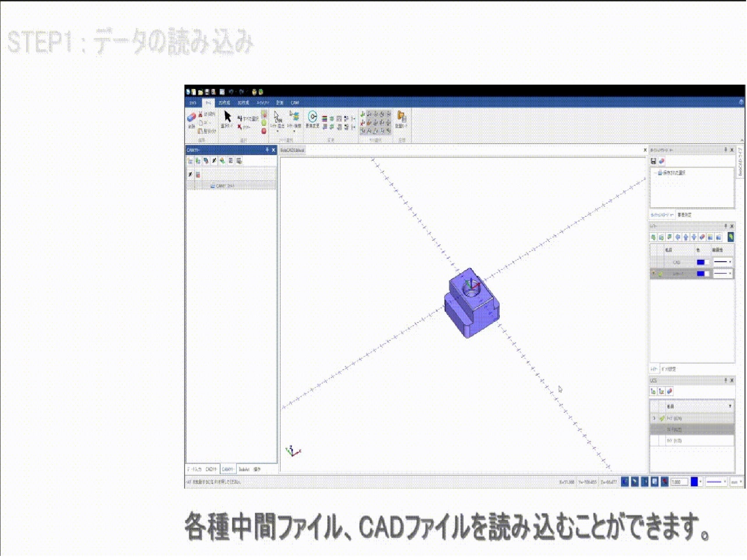Image resolution: width=747 pixels, height=560 pixels.
Task: Toggle the first blue status bar icon
Action: click(625, 482)
